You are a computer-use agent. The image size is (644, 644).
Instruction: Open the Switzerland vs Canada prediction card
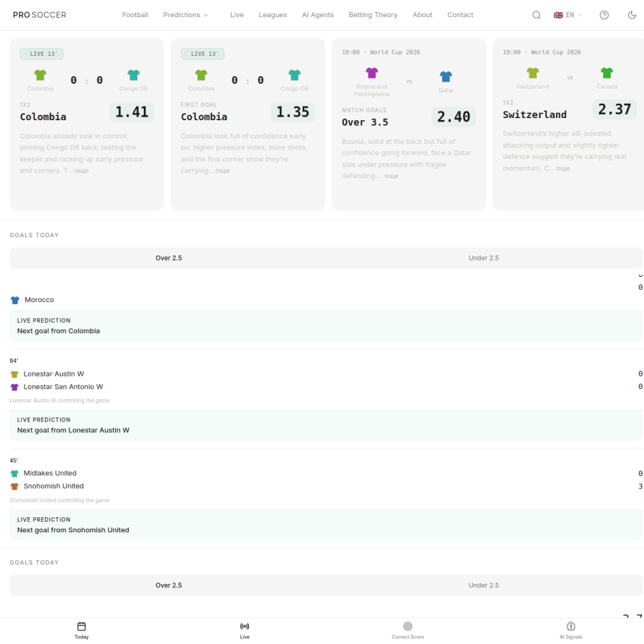click(568, 125)
